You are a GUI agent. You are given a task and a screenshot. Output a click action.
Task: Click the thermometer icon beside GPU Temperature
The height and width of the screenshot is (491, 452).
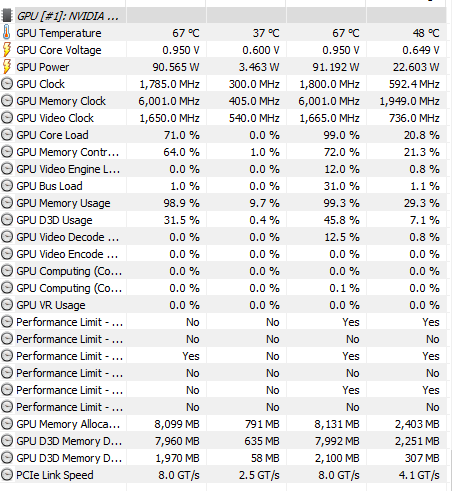[6, 33]
